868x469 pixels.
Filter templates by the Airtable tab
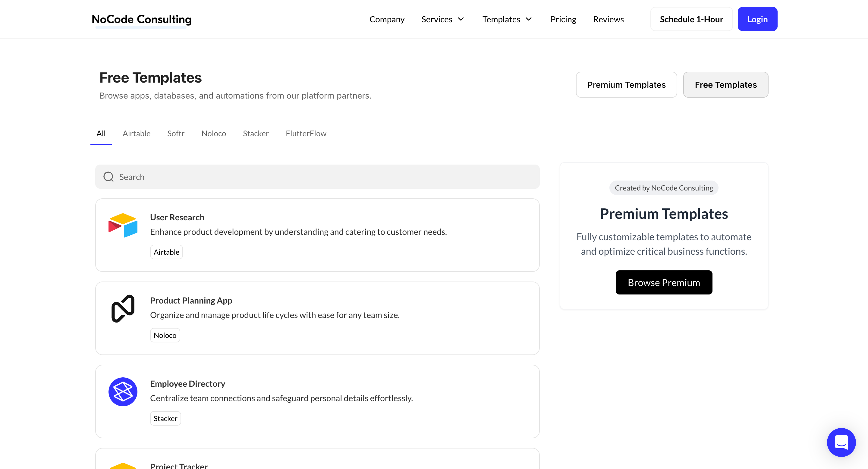click(x=137, y=134)
